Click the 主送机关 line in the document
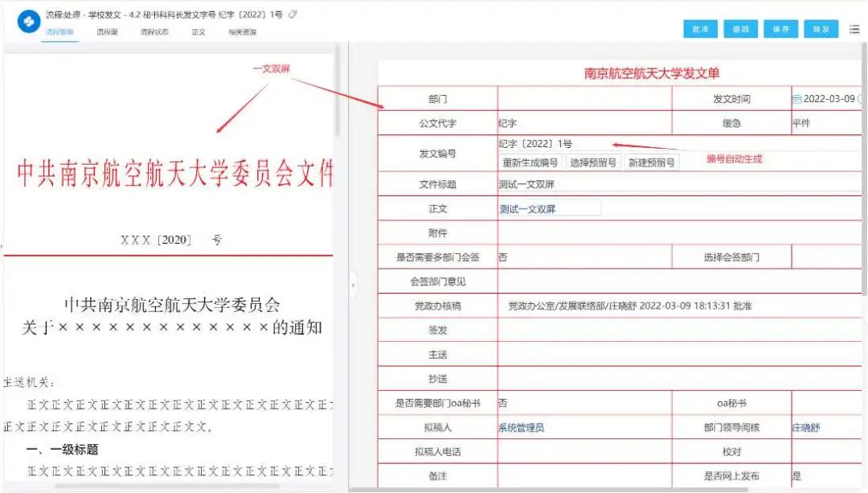This screenshot has height=493, width=868. pyautogui.click(x=29, y=382)
